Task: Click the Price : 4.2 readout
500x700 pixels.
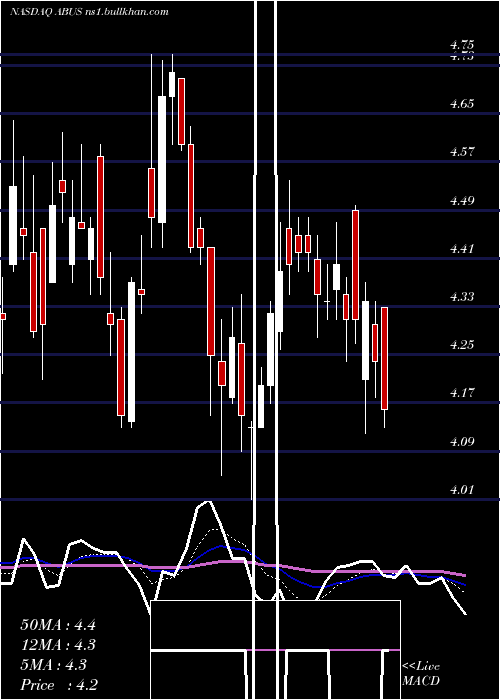Action: click(x=59, y=685)
